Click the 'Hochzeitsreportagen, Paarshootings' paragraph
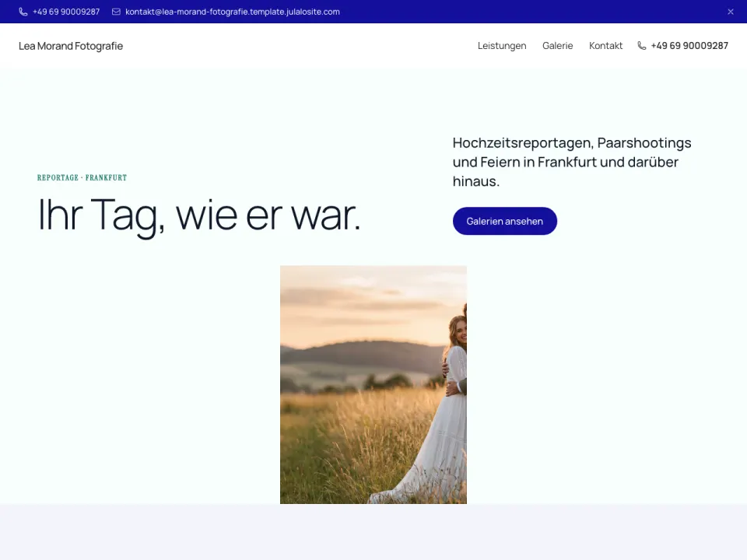747x560 pixels. 572,162
